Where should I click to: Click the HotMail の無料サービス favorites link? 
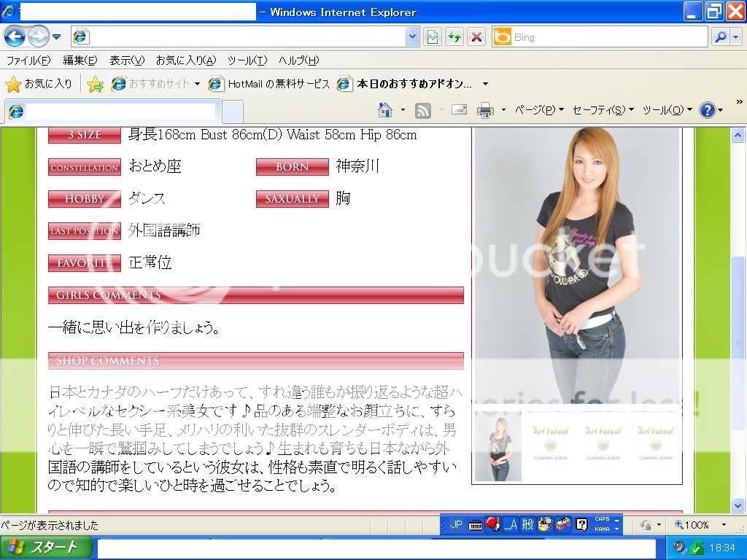click(x=269, y=84)
